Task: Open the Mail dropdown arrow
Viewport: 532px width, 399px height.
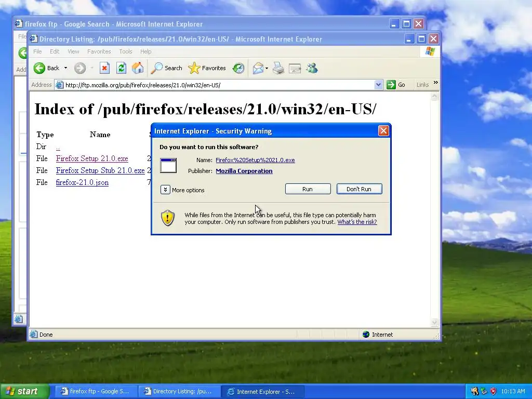Action: 267,68
